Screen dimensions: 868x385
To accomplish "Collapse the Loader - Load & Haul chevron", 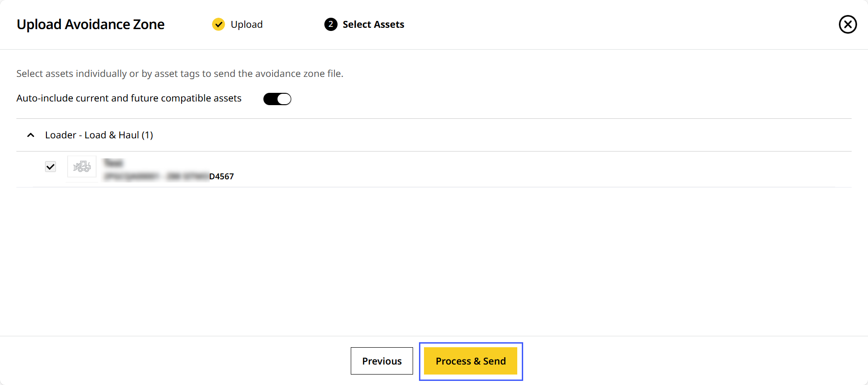I will tap(31, 135).
